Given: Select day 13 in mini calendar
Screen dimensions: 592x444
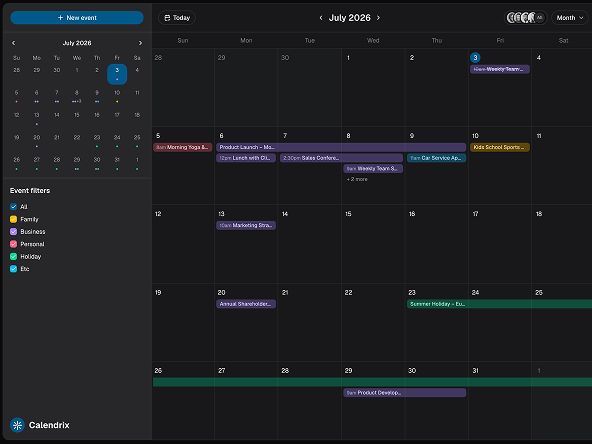Looking at the screenshot, I should click(x=37, y=115).
